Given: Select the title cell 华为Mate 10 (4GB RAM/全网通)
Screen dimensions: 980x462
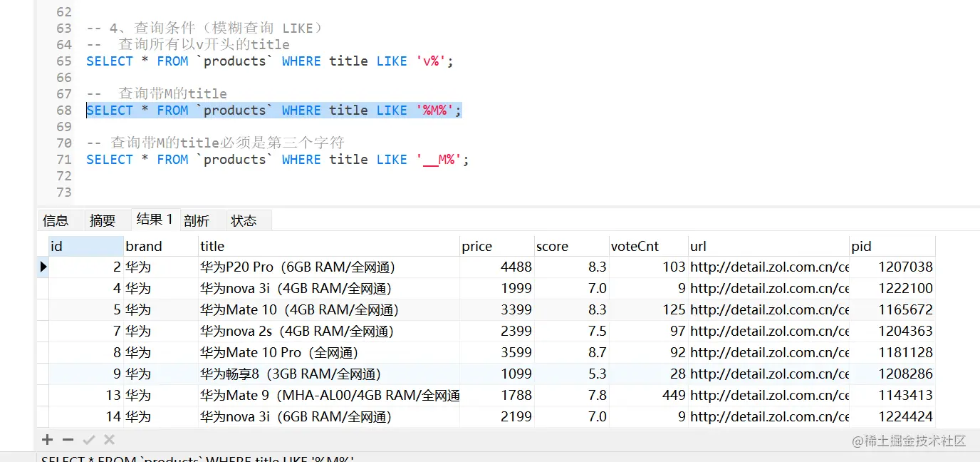Looking at the screenshot, I should coord(329,310).
